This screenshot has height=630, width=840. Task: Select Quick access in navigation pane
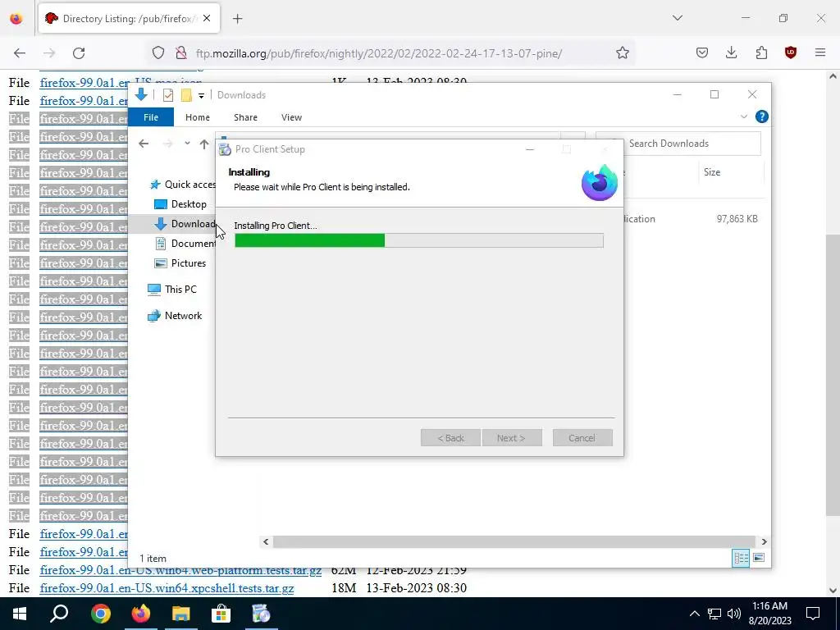coord(183,185)
